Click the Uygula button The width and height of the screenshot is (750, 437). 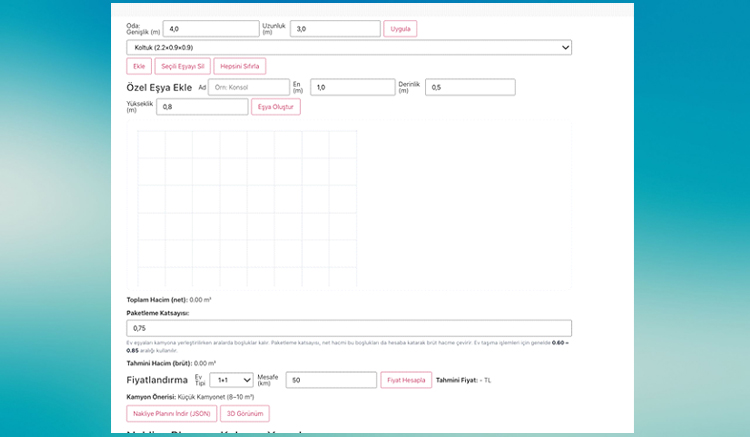[x=400, y=29]
